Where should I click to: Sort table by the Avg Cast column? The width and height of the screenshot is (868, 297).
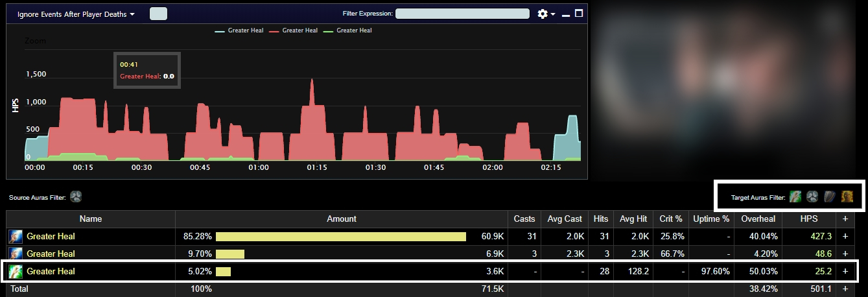566,219
